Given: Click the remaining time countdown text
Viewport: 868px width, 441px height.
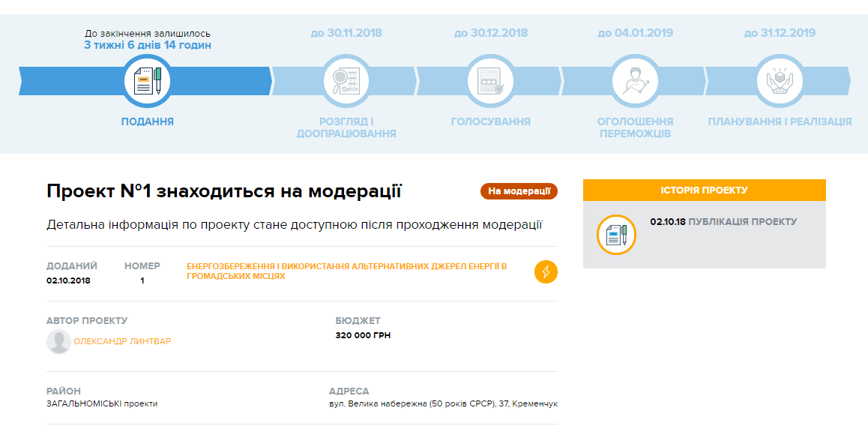Looking at the screenshot, I should tap(147, 45).
